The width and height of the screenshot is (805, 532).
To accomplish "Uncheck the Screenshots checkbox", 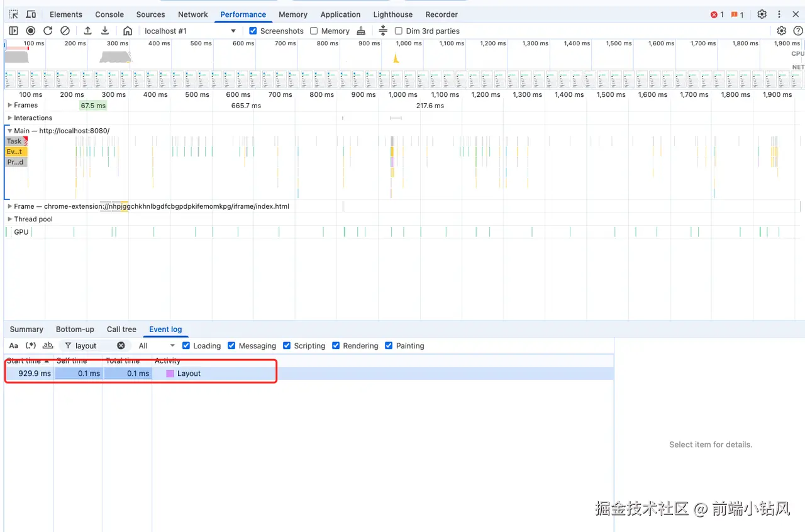I will click(x=253, y=31).
